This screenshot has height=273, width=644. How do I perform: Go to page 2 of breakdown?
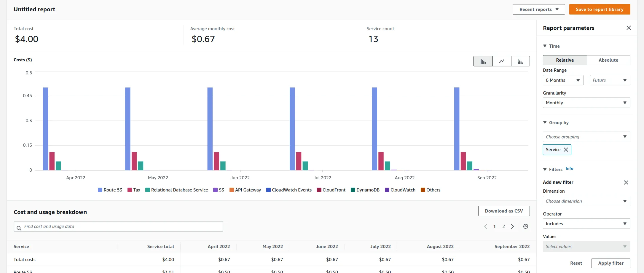pos(503,226)
